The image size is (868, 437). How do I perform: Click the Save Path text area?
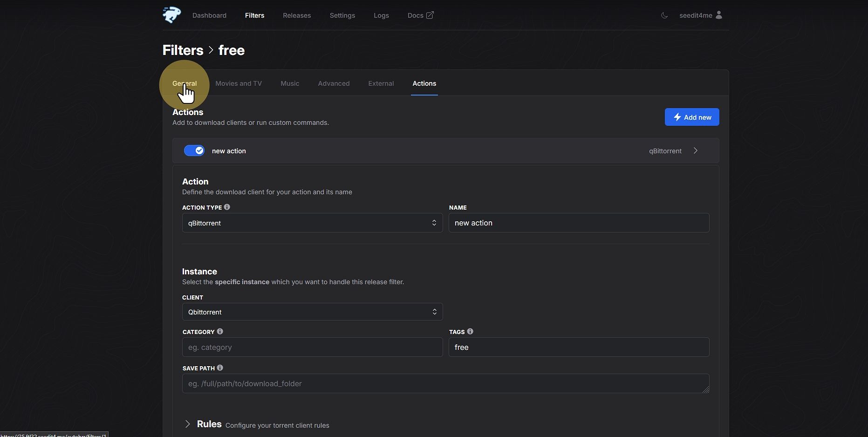click(445, 383)
